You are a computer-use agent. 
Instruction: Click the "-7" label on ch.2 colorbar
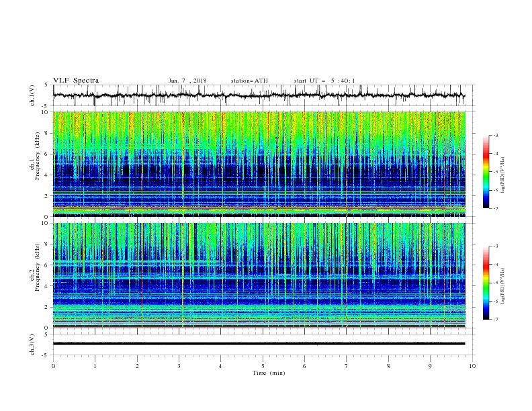495,319
